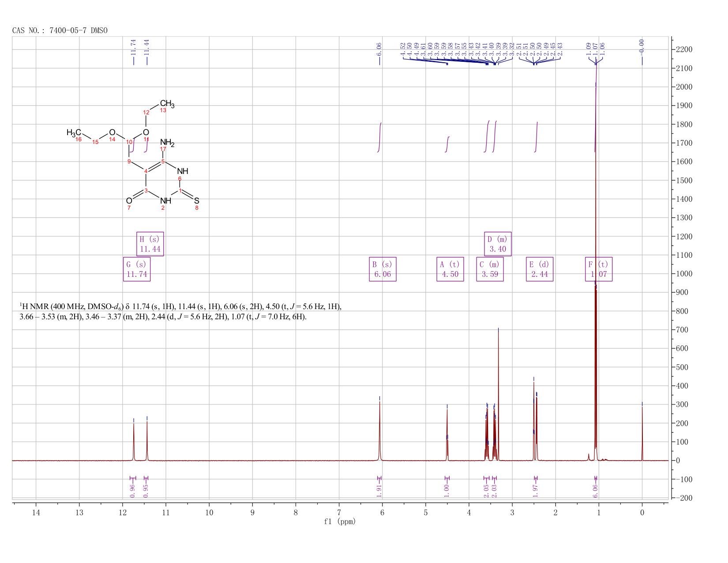Click the CH3 group labeled 13
The image size is (728, 563).
click(x=167, y=104)
